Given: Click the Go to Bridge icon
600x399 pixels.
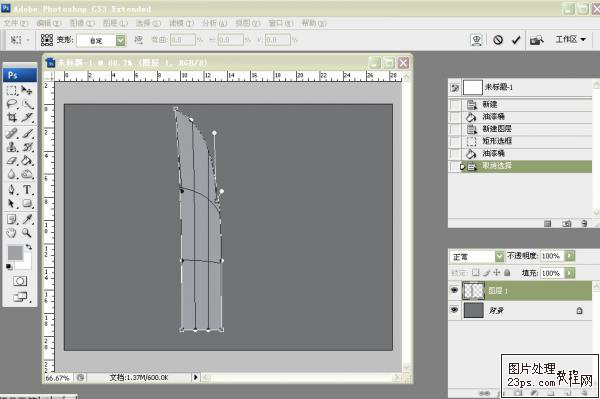Looking at the screenshot, I should [x=536, y=40].
